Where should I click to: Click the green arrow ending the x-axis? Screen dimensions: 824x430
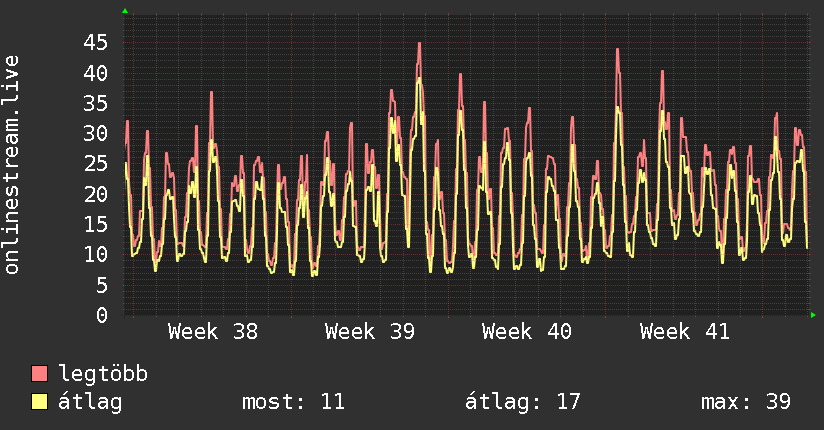[x=813, y=315]
